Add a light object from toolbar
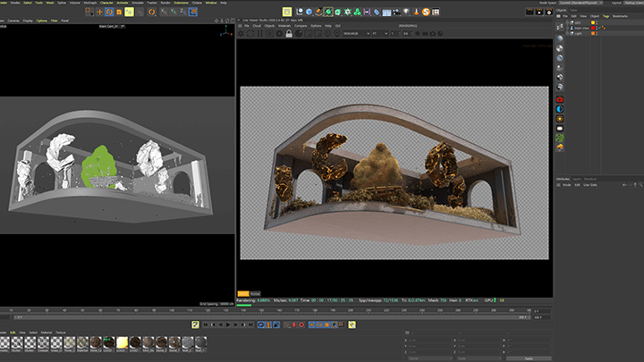This screenshot has width=644, height=362. (406, 12)
